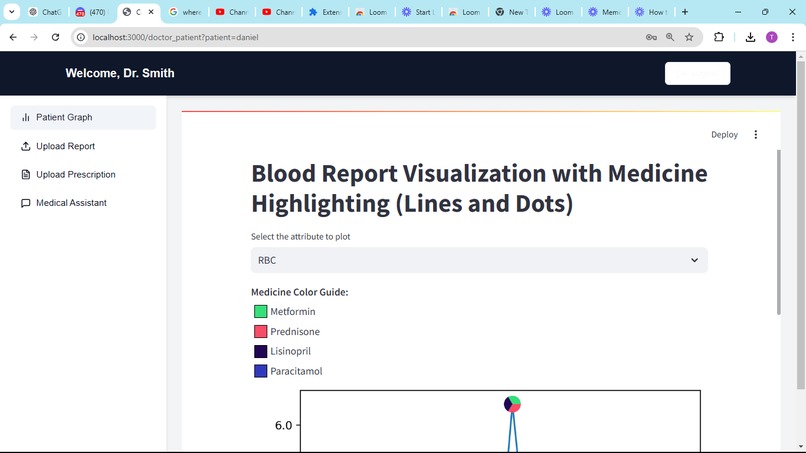Click the Upload Prescription document icon
The image size is (806, 453).
click(26, 174)
